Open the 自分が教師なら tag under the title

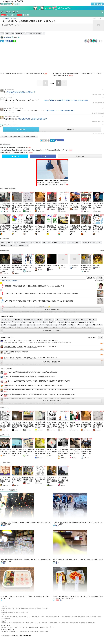[x=20, y=34]
